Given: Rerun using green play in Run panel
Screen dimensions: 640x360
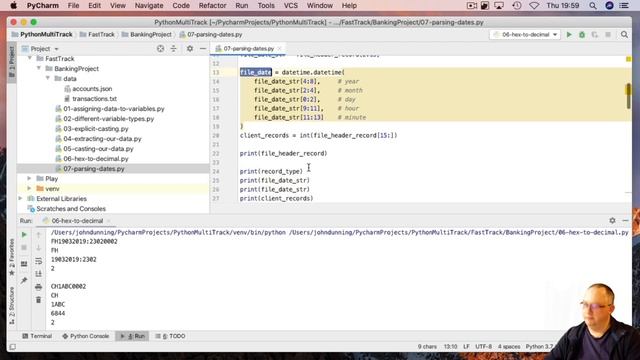Looking at the screenshot, I should tap(24, 235).
